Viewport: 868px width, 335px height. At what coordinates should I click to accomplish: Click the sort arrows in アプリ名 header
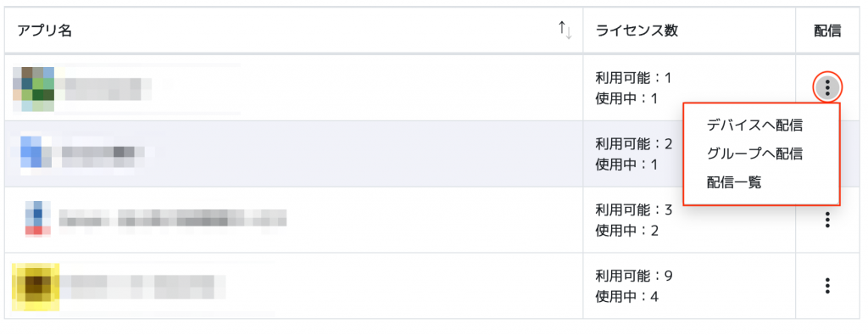565,30
